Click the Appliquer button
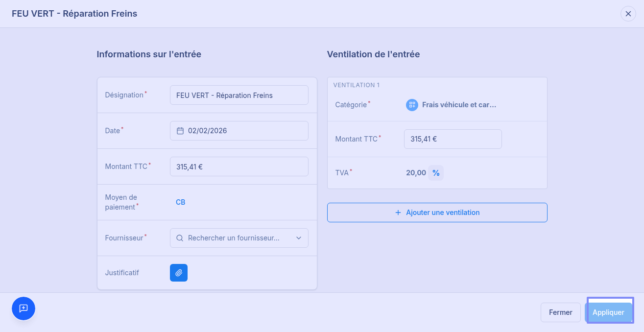This screenshot has width=644, height=332. (x=608, y=312)
